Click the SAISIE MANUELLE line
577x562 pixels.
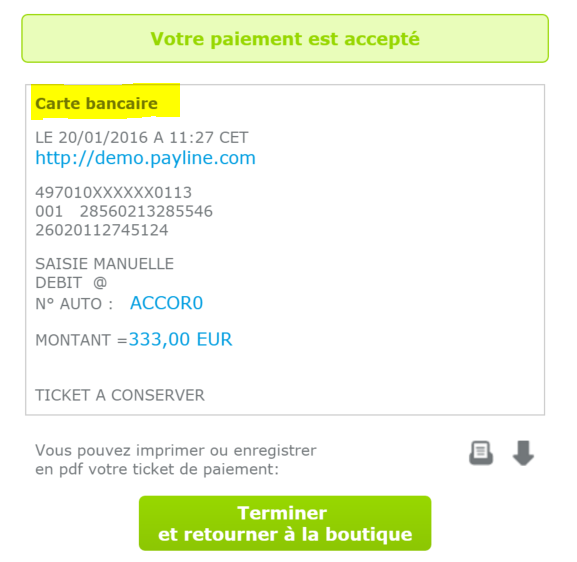click(105, 264)
